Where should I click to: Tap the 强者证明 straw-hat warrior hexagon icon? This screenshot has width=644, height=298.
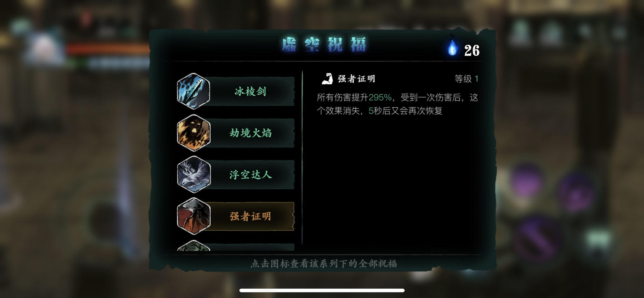tap(193, 216)
